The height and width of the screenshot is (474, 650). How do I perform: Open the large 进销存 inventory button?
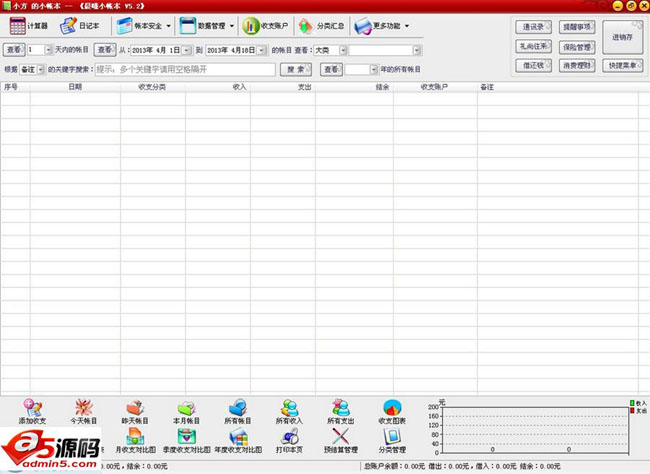(x=623, y=37)
